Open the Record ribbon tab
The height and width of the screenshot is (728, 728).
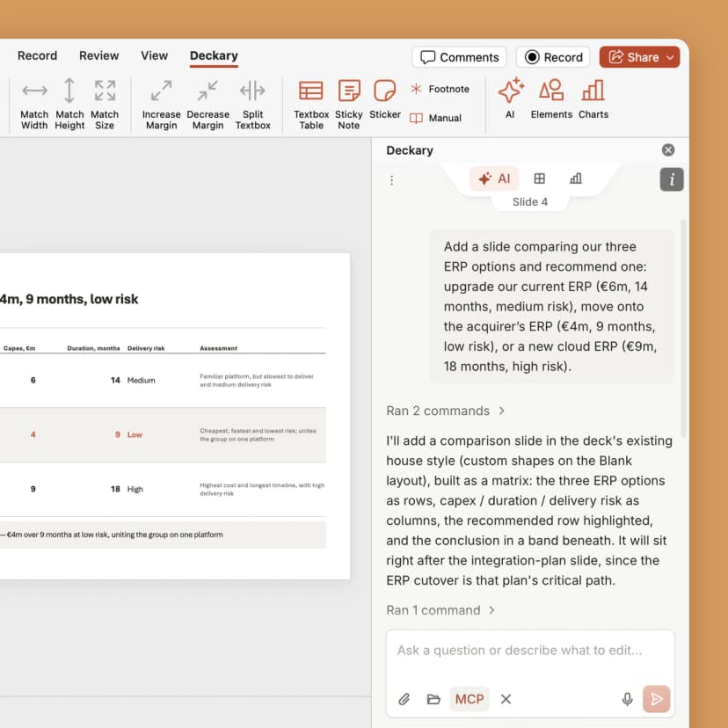click(37, 55)
